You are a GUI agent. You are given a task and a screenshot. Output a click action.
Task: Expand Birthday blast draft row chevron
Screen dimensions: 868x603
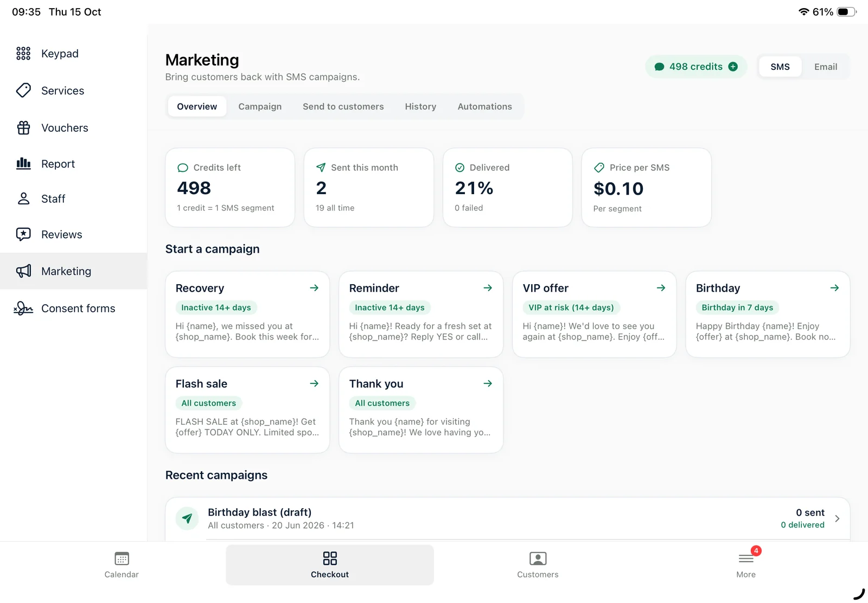837,518
